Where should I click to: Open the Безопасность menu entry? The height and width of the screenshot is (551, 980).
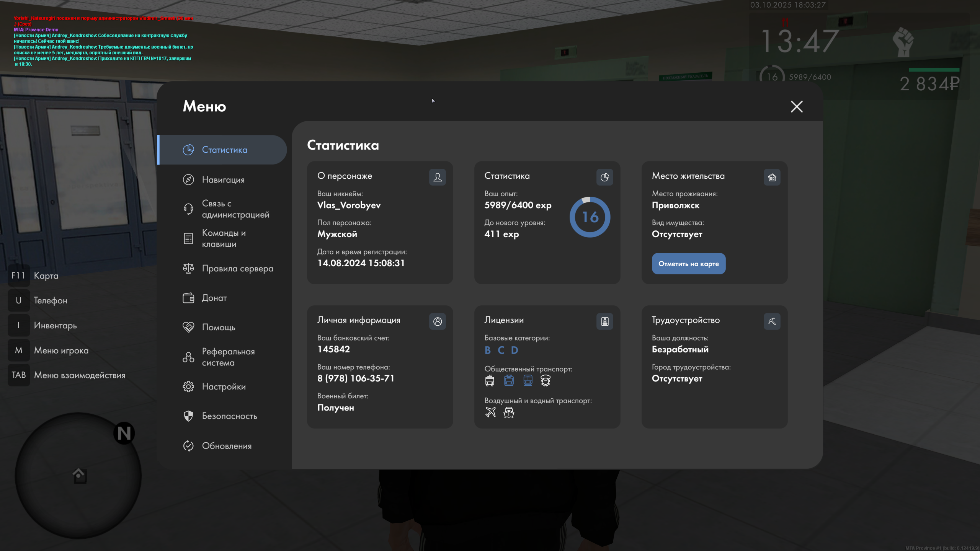tap(229, 416)
